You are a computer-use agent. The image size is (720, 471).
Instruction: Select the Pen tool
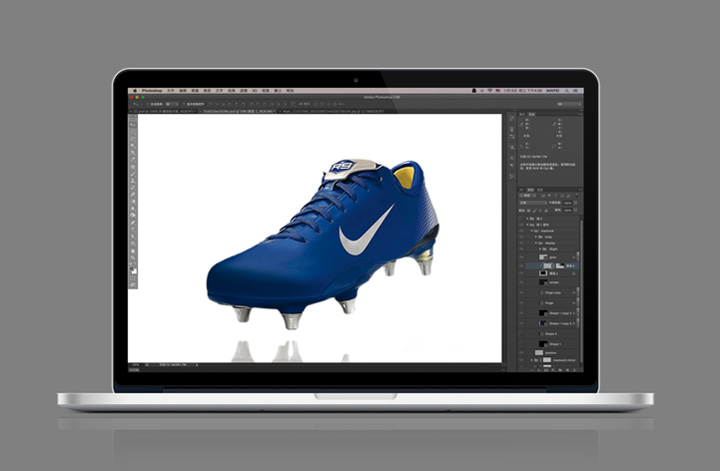click(x=133, y=222)
